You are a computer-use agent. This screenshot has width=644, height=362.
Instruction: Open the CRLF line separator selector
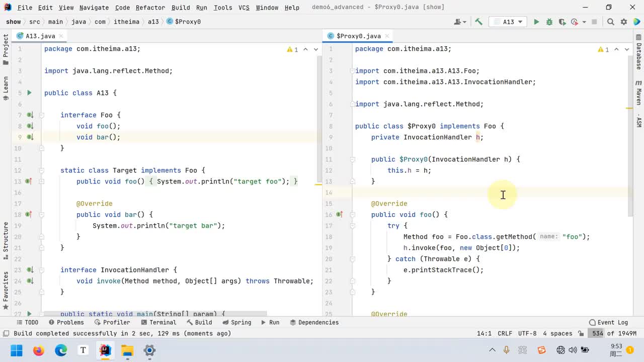[505, 333]
